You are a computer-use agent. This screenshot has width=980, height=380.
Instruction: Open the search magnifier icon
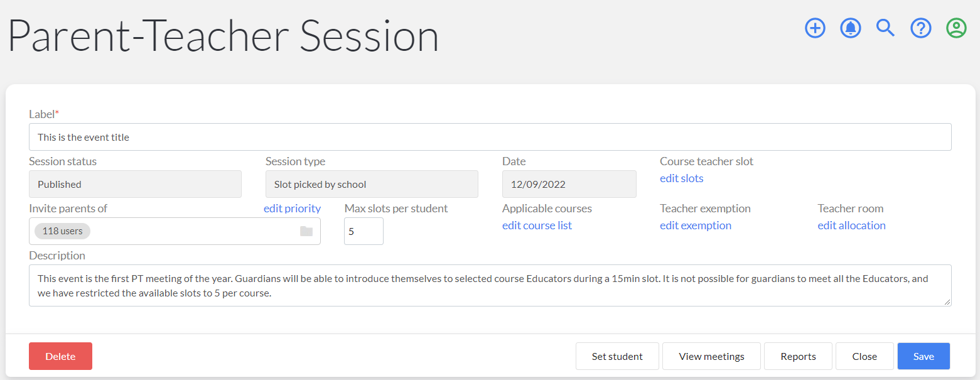click(x=885, y=28)
